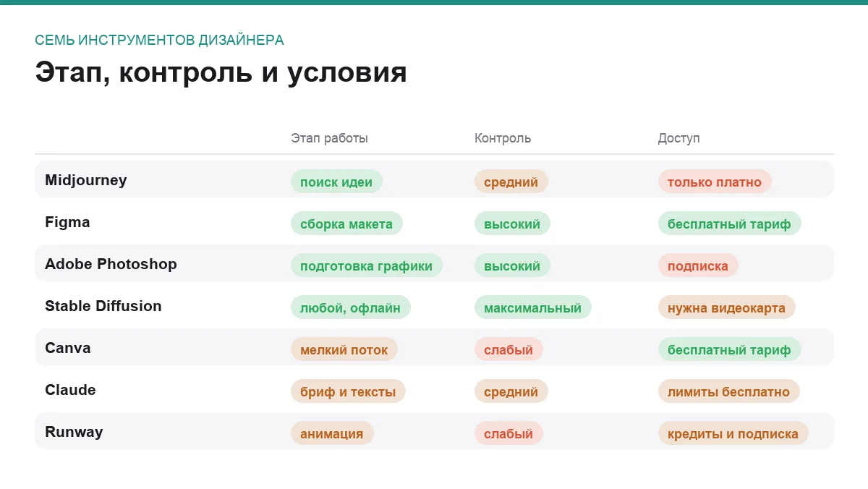Click the 'только платно' tag

tap(715, 182)
